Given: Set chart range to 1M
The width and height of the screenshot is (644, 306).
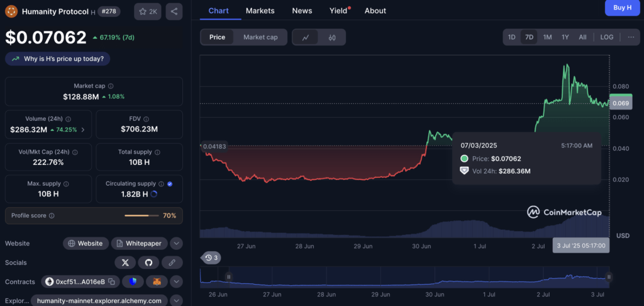Looking at the screenshot, I should coord(547,37).
